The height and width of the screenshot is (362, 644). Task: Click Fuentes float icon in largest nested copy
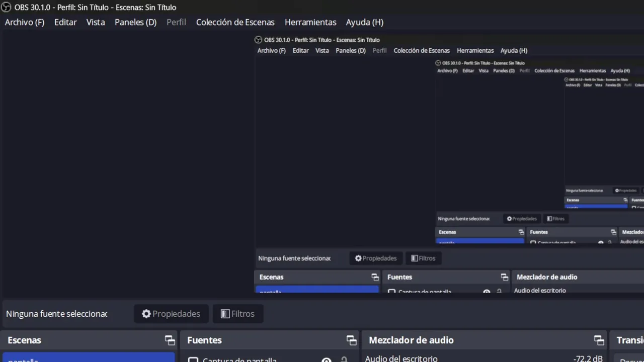(504, 277)
